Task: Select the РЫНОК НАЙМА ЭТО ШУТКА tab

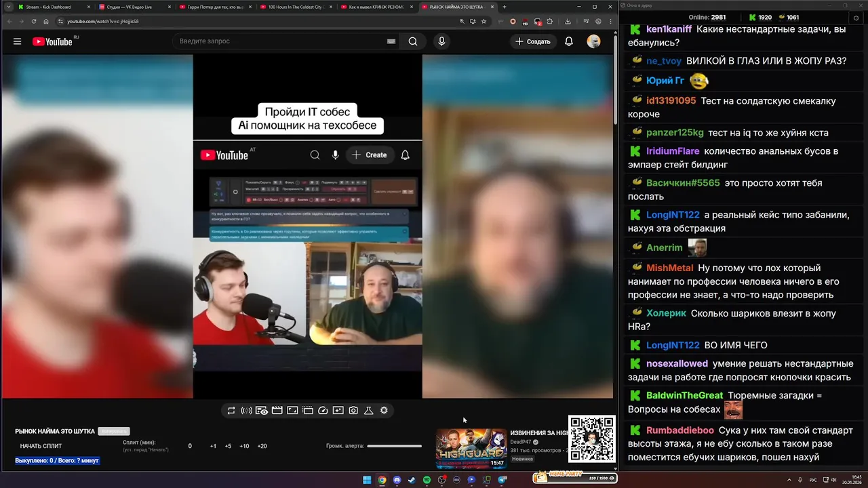Action: [457, 7]
